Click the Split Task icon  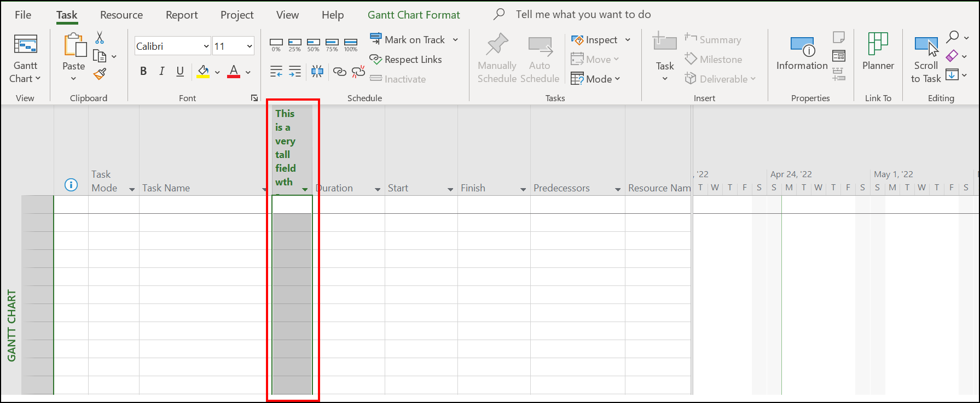[317, 71]
